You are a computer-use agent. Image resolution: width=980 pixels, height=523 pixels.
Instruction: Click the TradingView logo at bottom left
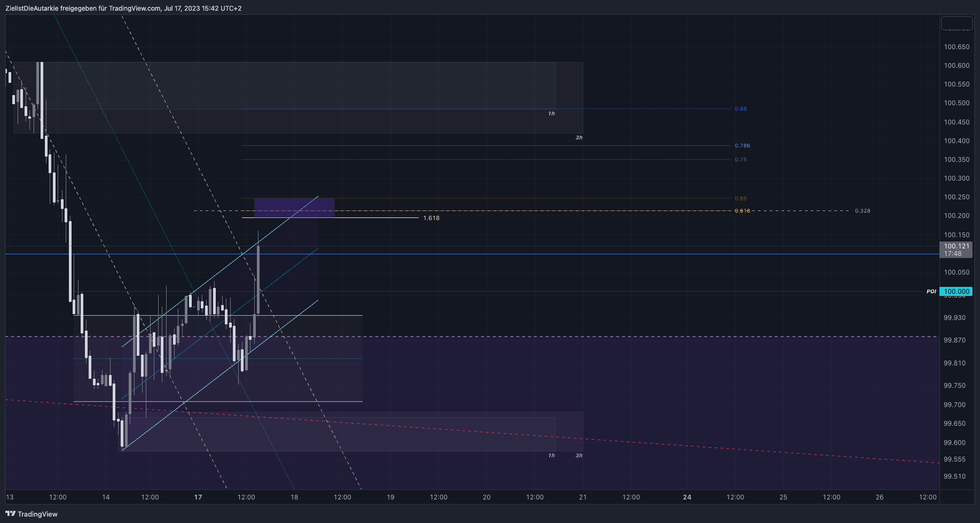coord(32,514)
